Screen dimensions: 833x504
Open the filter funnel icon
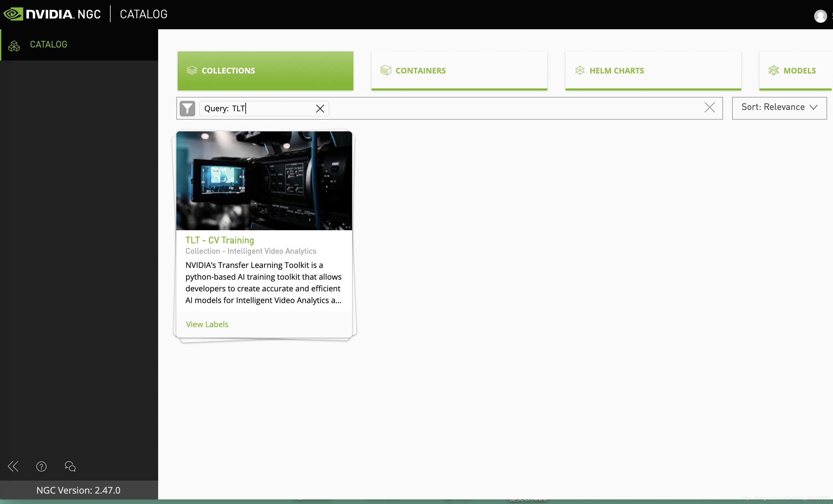pyautogui.click(x=187, y=108)
